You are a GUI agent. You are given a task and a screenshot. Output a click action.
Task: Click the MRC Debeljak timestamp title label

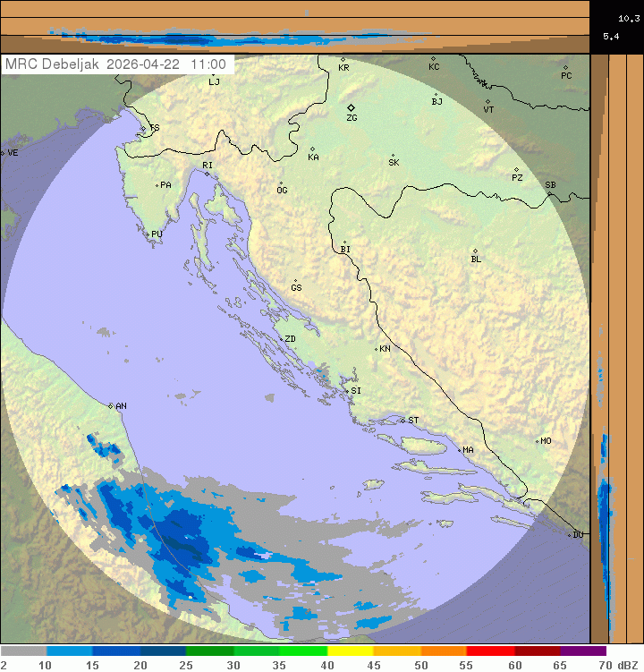118,64
